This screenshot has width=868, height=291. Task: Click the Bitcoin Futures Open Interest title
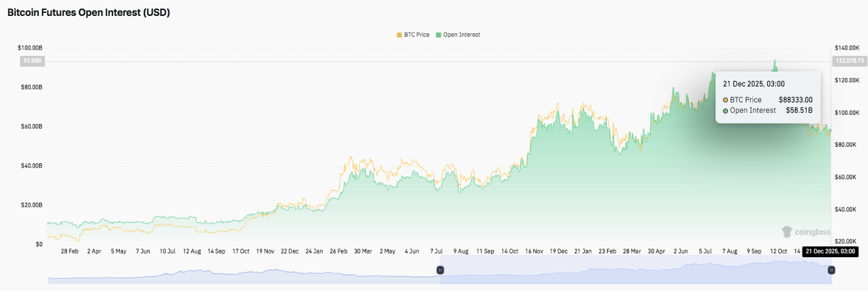pos(88,12)
